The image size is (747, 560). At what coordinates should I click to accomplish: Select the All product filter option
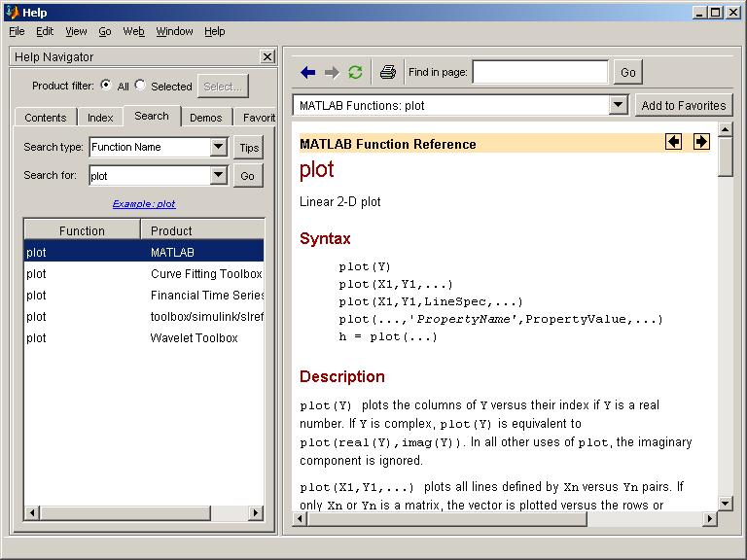pos(106,86)
